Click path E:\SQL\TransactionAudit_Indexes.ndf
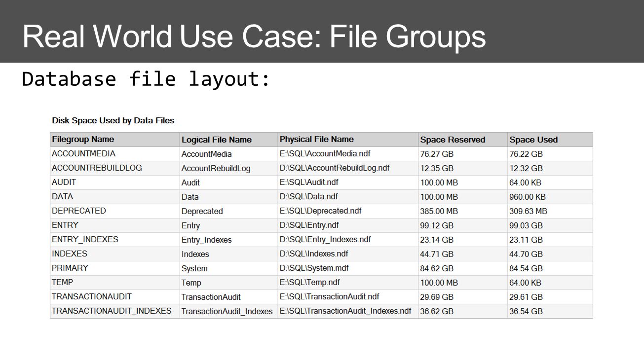This screenshot has width=644, height=362. pyautogui.click(x=345, y=311)
